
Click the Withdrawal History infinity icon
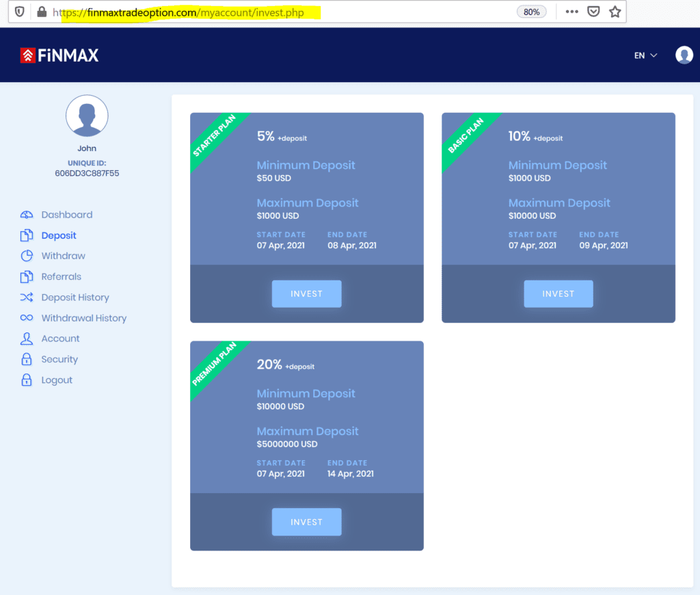[x=27, y=318]
